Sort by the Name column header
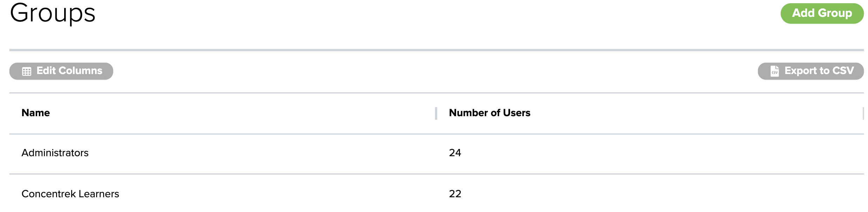This screenshot has width=868, height=212. coord(36,113)
